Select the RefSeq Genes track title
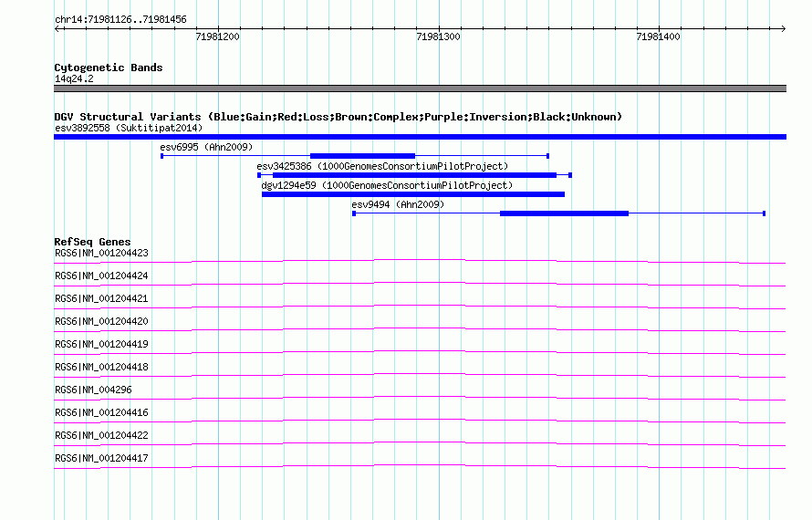The width and height of the screenshot is (812, 520). 92,242
